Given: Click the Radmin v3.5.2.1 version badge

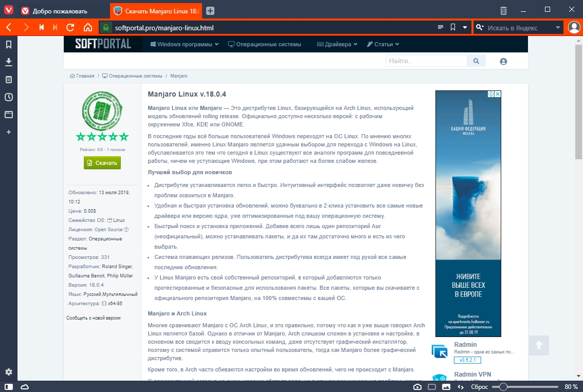Looking at the screenshot, I should 467,360.
